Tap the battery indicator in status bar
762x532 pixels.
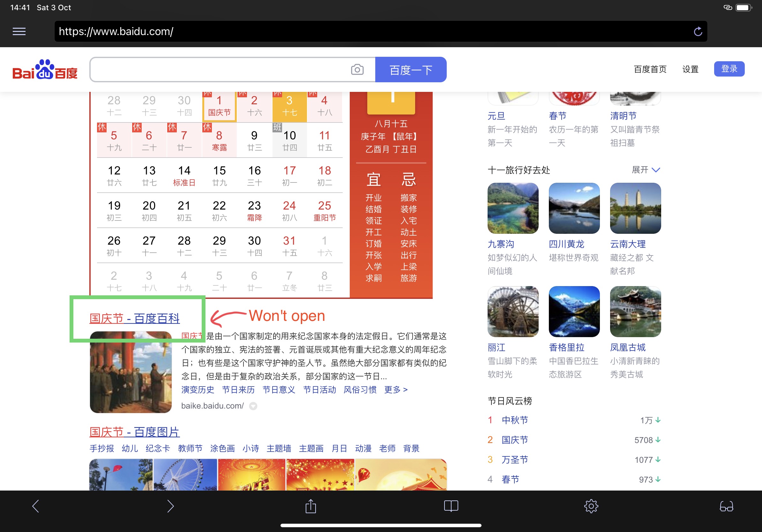coord(743,8)
